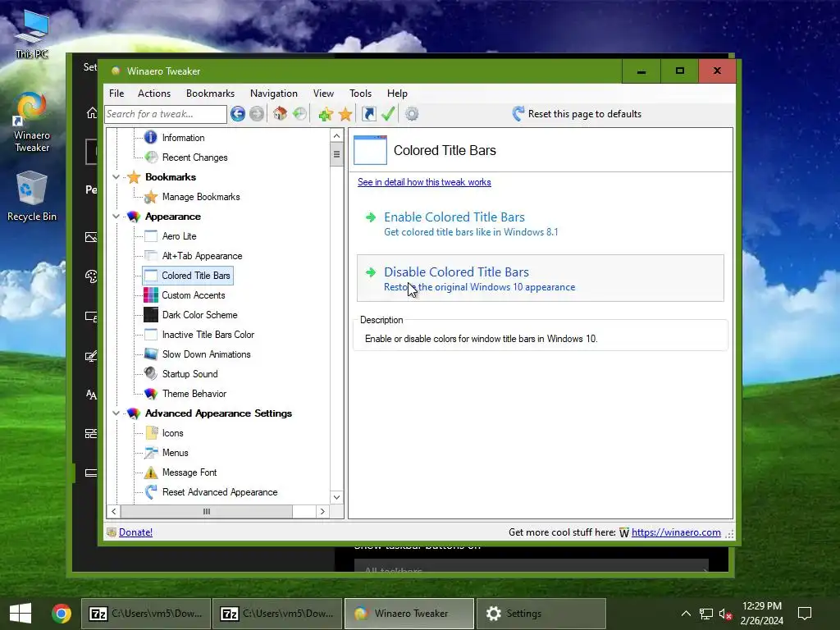The height and width of the screenshot is (630, 840).
Task: Switch to Settings window in taskbar
Action: coord(541,614)
